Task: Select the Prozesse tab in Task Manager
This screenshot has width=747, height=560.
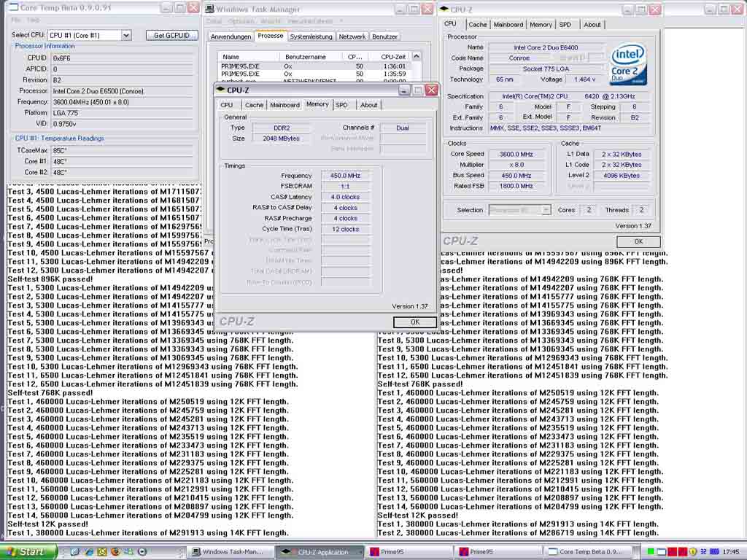Action: pos(270,36)
